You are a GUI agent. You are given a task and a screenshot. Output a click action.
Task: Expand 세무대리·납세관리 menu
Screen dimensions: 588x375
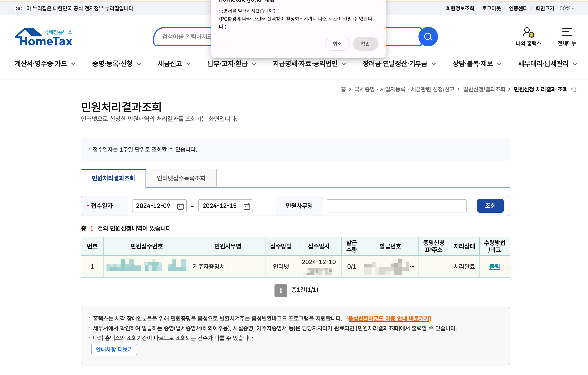[547, 64]
